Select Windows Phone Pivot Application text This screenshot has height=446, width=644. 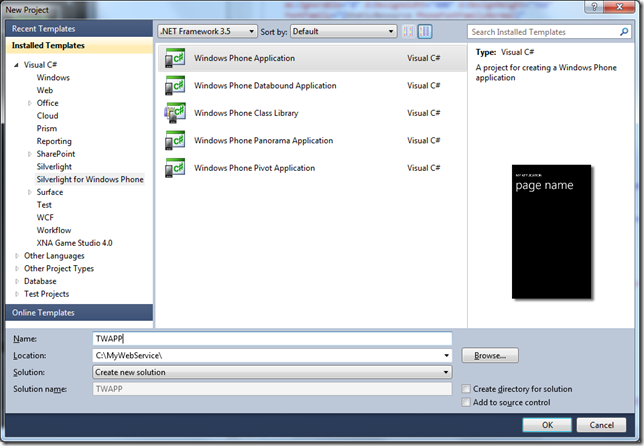tap(255, 168)
